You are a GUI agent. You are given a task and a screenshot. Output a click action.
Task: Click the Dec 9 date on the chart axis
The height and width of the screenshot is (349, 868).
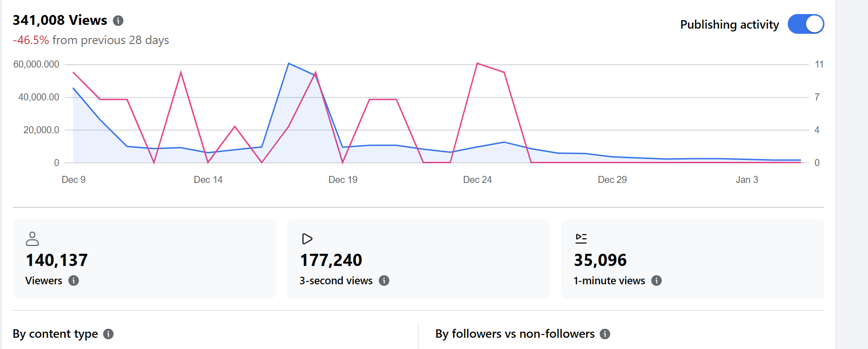pyautogui.click(x=74, y=180)
